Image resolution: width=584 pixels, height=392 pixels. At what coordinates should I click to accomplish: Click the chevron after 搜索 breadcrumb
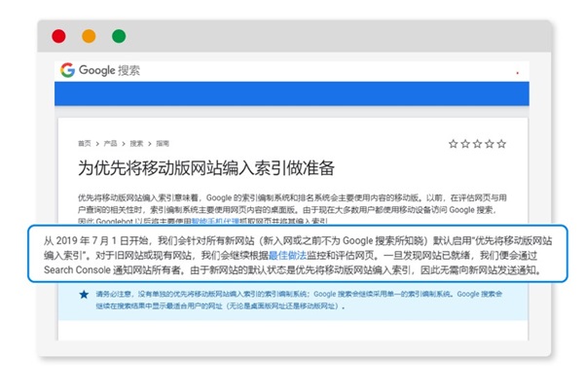149,144
